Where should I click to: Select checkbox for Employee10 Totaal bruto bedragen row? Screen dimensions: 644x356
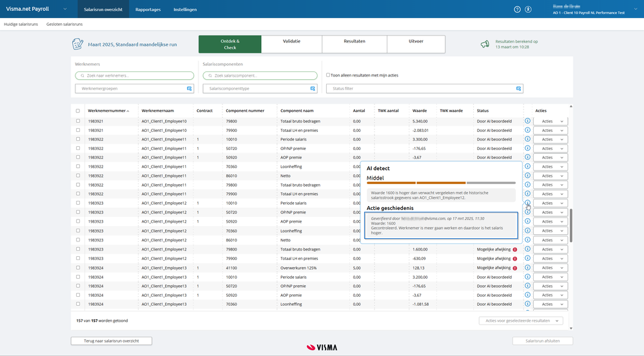pos(77,121)
